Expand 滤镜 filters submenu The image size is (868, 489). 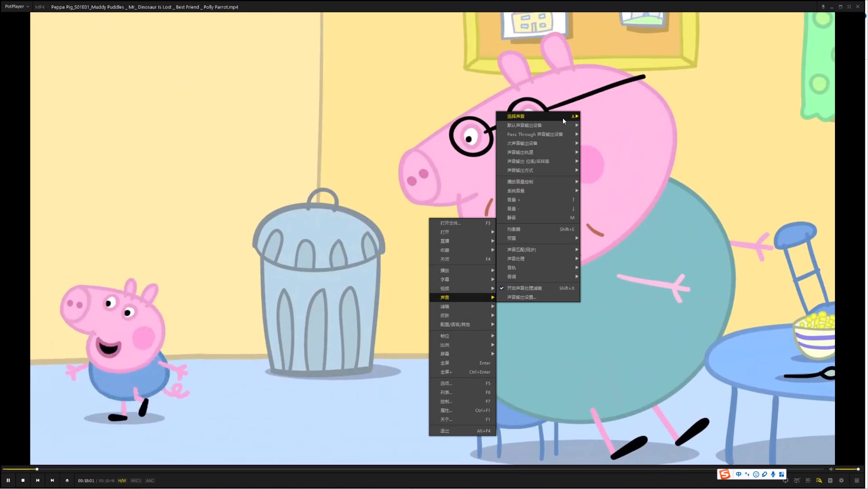pyautogui.click(x=463, y=307)
